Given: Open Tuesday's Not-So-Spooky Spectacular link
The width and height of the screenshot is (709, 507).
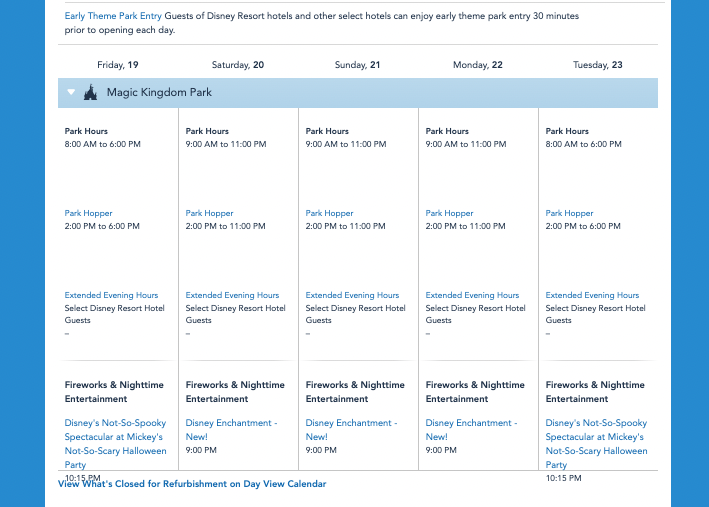Looking at the screenshot, I should pyautogui.click(x=596, y=437).
